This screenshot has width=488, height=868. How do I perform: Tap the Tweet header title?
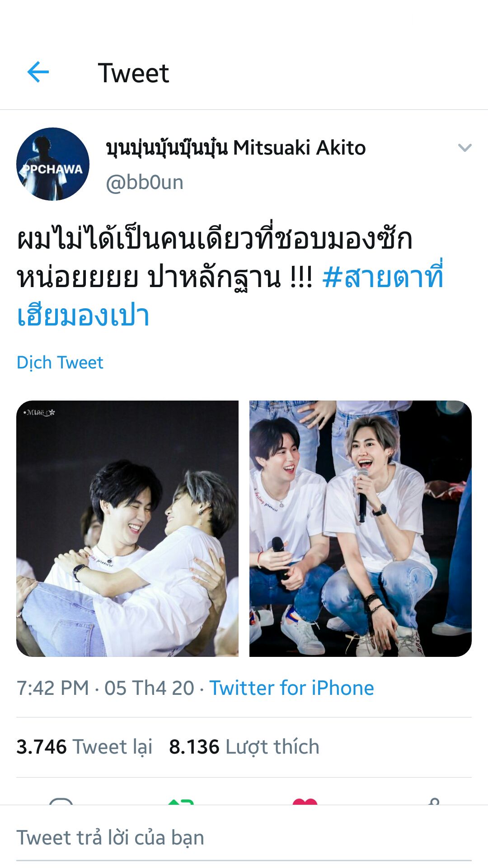coord(133,73)
